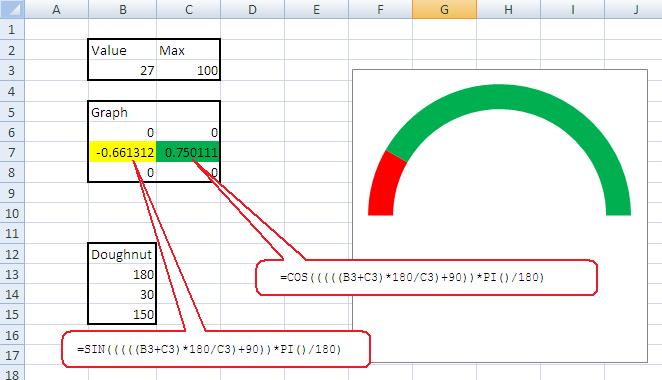Click the 'Max' label cell
This screenshot has width=662, height=380.
[x=189, y=50]
